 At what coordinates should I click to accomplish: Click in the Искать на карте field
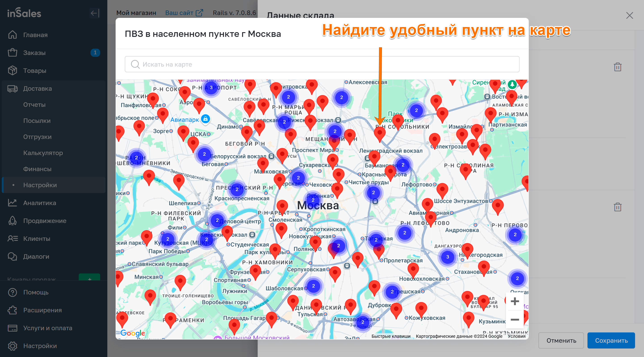322,64
